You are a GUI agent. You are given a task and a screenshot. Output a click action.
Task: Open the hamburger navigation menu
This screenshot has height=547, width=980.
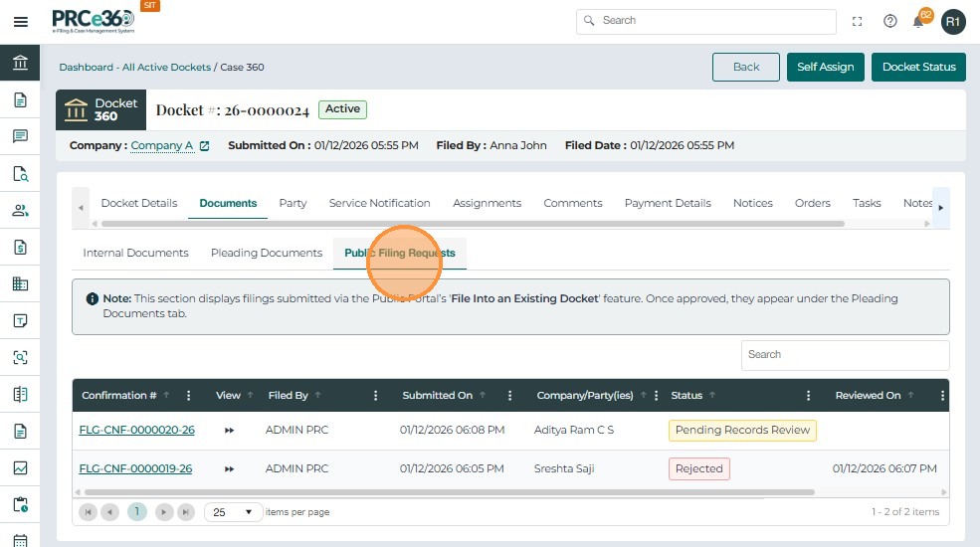click(20, 22)
